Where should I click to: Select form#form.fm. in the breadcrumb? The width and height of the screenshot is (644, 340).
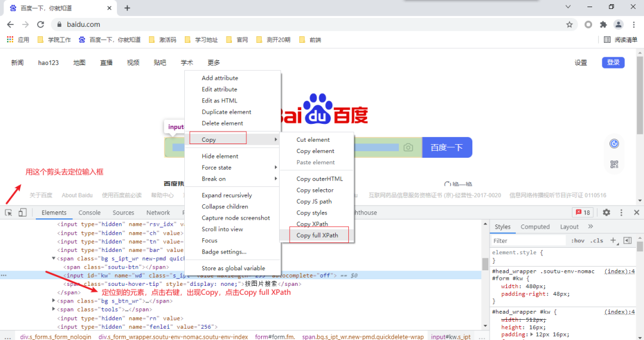coord(275,336)
